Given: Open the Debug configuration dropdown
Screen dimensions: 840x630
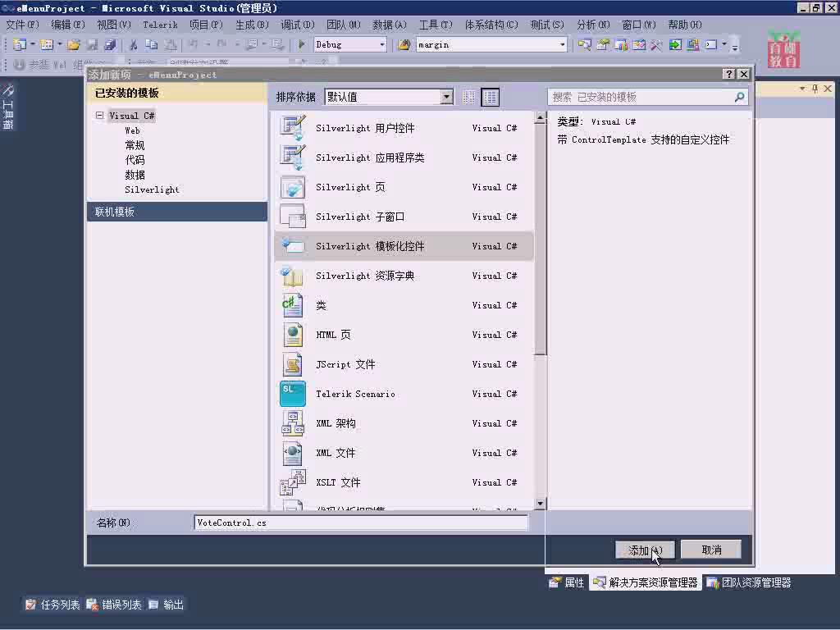Looking at the screenshot, I should [382, 44].
